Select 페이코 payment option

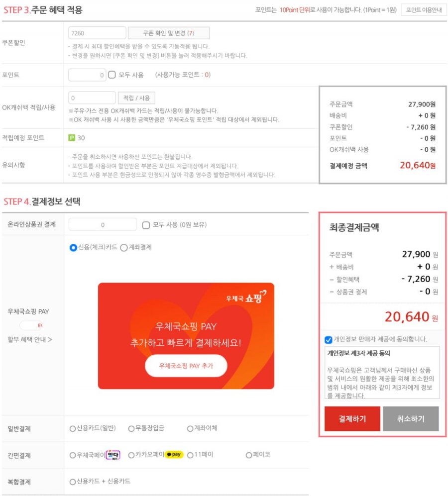tap(249, 455)
